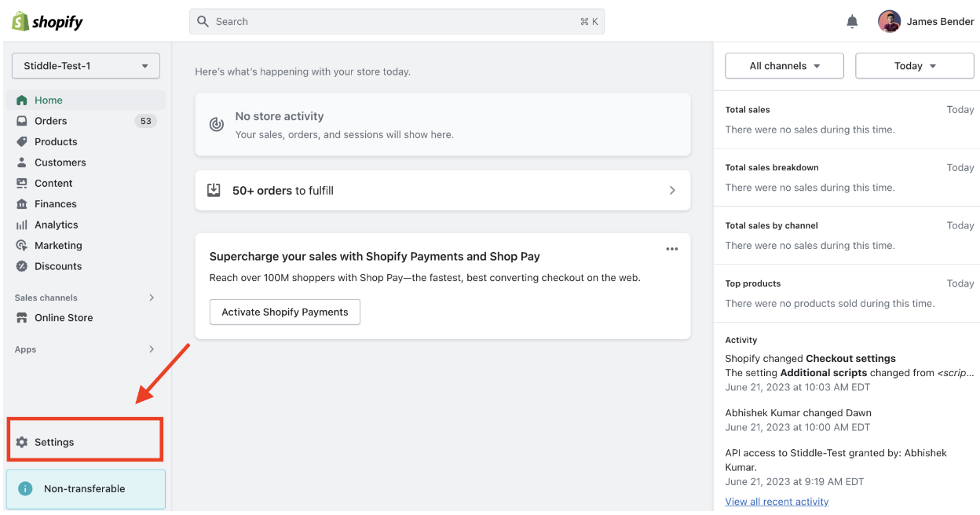
Task: Click the Finances bank icon
Action: (22, 204)
